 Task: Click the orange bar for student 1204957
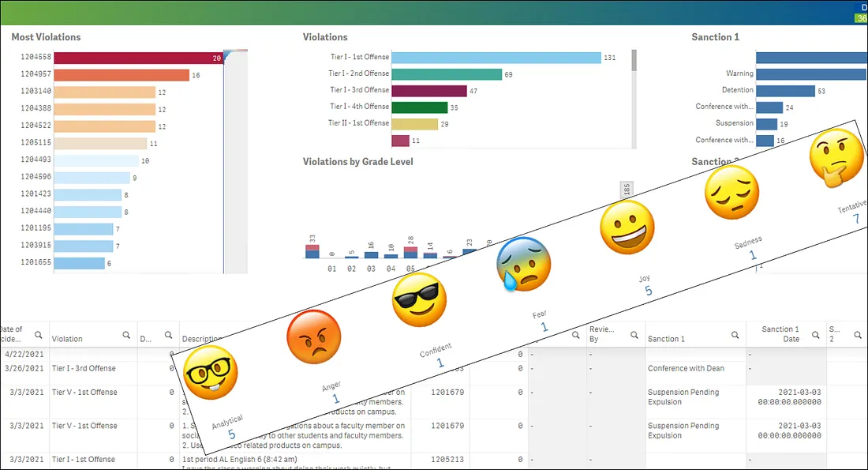pos(121,75)
